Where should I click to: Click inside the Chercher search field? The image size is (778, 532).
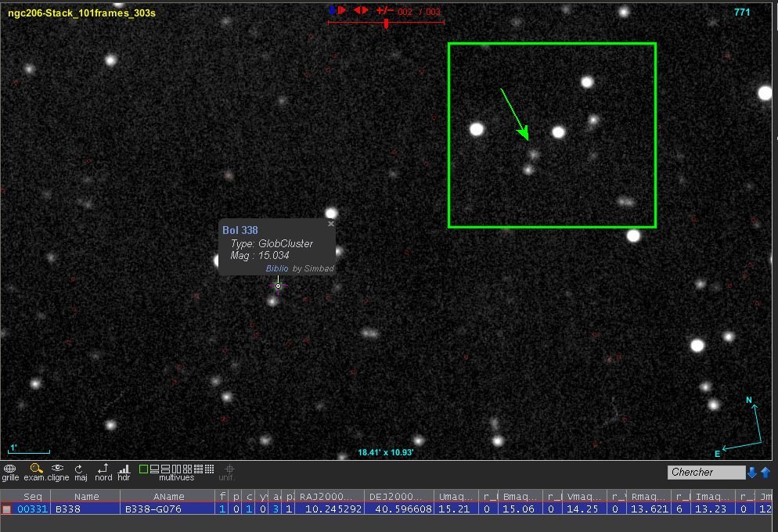tap(705, 473)
